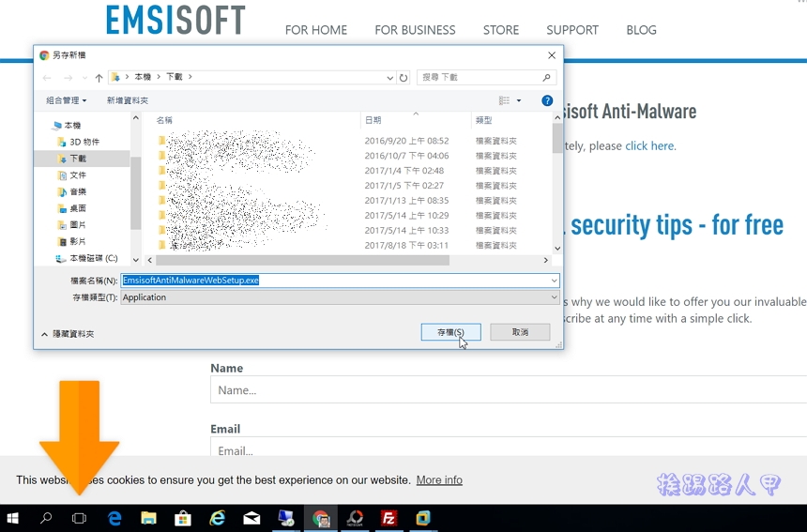Open the Windows Start menu
Image resolution: width=807 pixels, height=532 pixels.
(12, 518)
